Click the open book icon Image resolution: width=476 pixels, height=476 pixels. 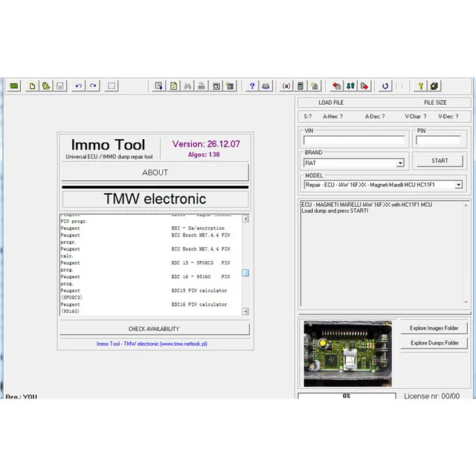(266, 86)
